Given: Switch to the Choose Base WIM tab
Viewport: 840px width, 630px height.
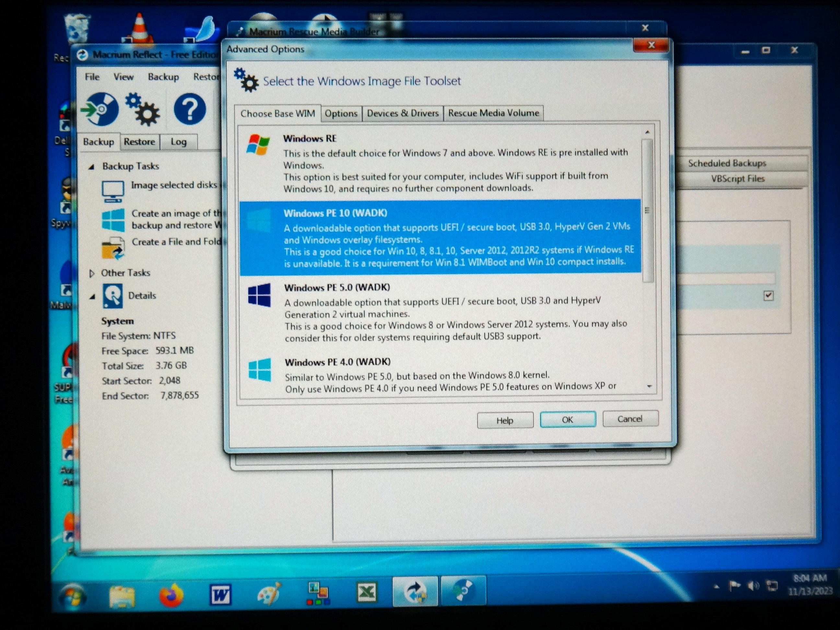Looking at the screenshot, I should pos(278,113).
